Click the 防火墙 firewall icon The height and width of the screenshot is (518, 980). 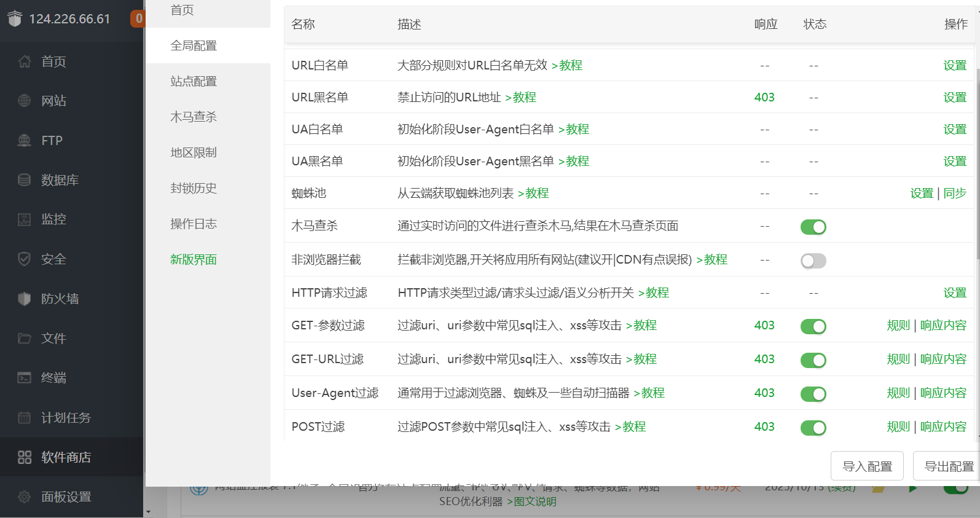[x=24, y=299]
